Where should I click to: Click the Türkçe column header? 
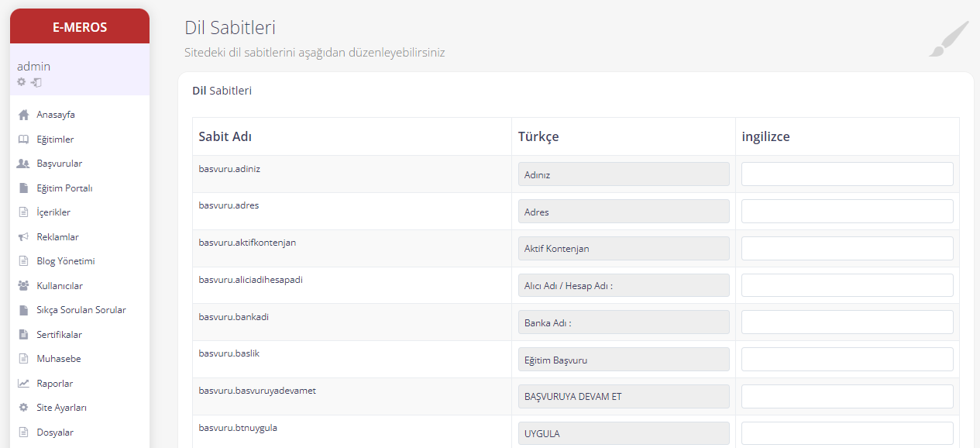point(538,137)
